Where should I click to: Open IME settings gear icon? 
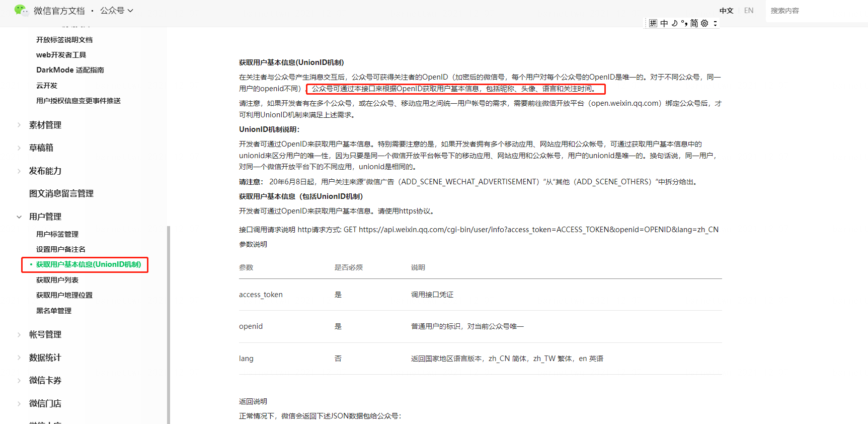click(x=704, y=23)
